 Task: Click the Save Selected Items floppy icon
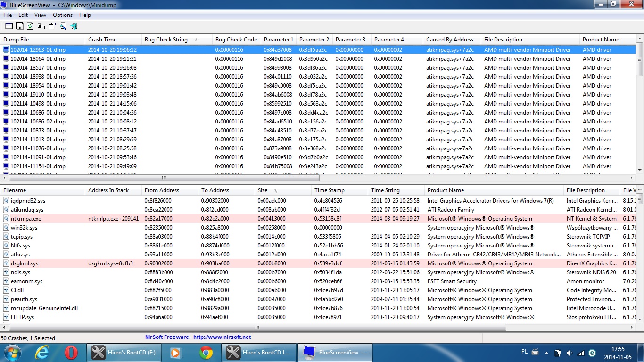coord(20,26)
